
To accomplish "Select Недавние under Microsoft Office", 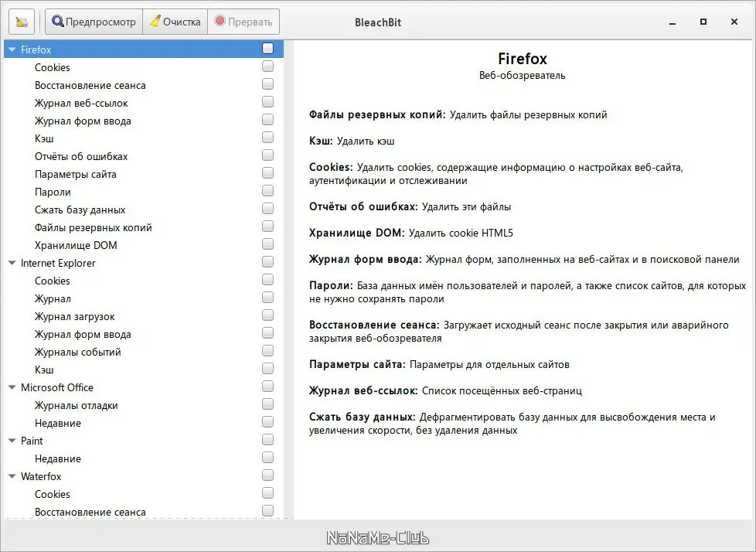I will coord(144,424).
